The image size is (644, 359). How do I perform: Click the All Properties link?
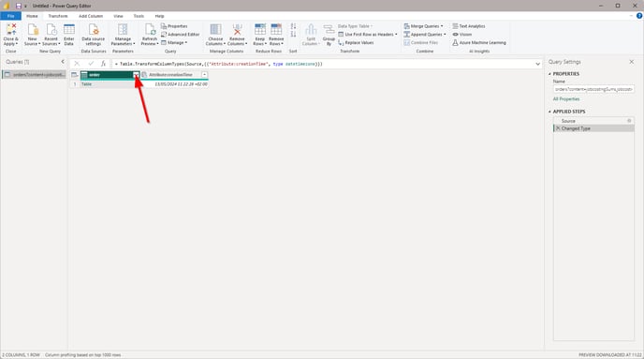point(566,99)
